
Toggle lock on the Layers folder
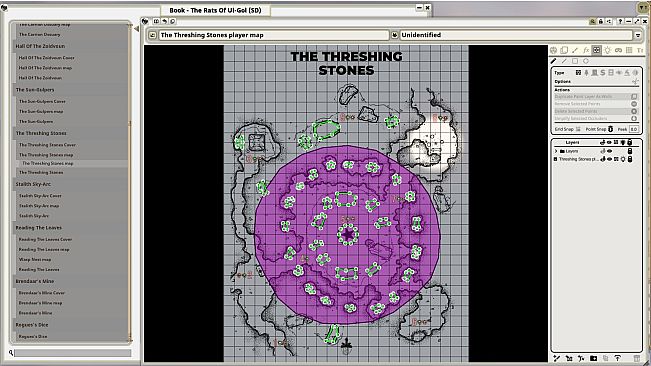pos(630,151)
